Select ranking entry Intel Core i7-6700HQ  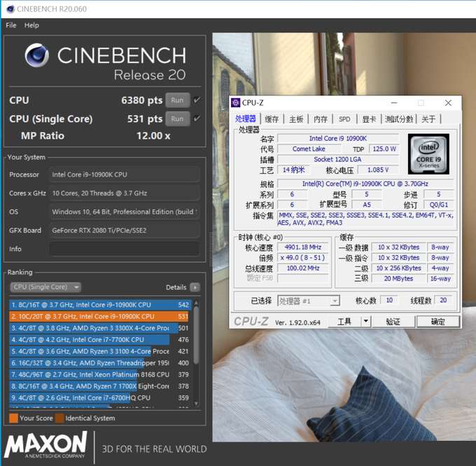click(x=100, y=397)
